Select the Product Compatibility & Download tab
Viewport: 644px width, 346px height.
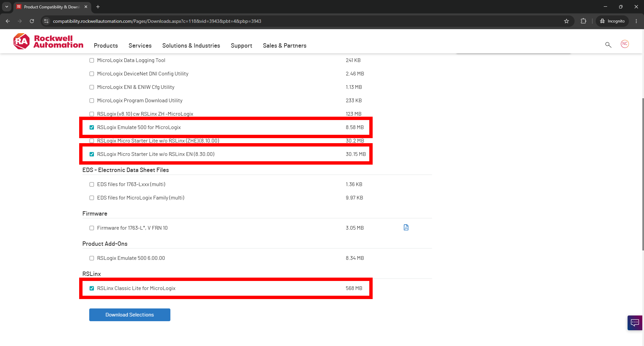tap(52, 7)
